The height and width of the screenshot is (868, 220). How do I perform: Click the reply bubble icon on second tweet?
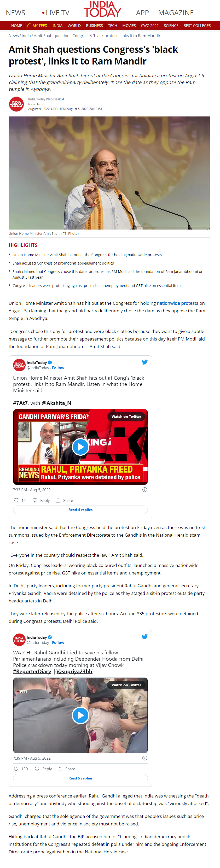tap(37, 769)
